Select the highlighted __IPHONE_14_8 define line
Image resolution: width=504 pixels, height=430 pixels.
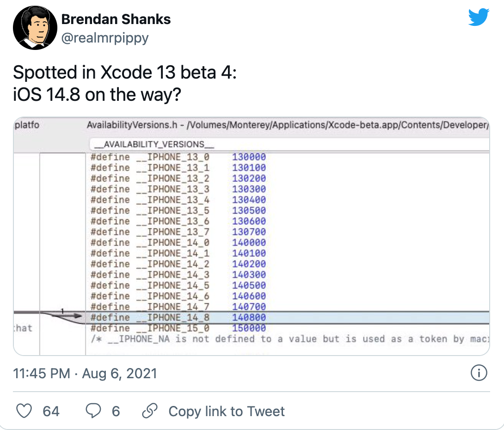(x=178, y=318)
